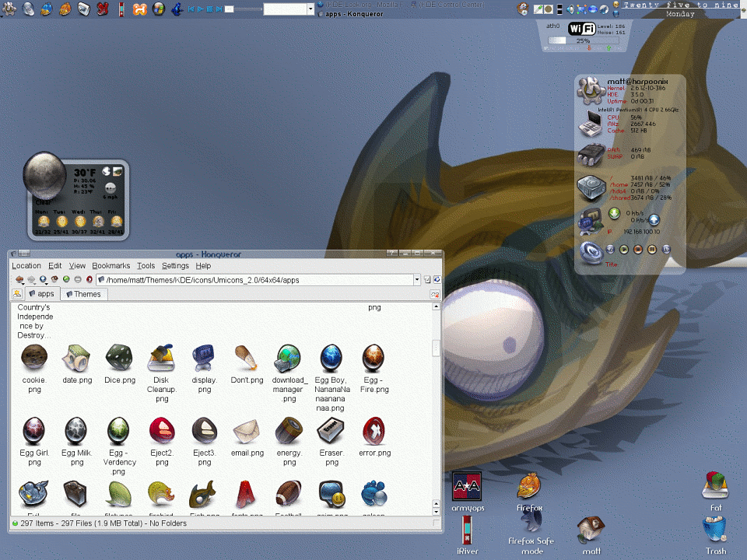The height and width of the screenshot is (560, 747).
Task: Click the new tab button left of apps tab
Action: pos(17,294)
